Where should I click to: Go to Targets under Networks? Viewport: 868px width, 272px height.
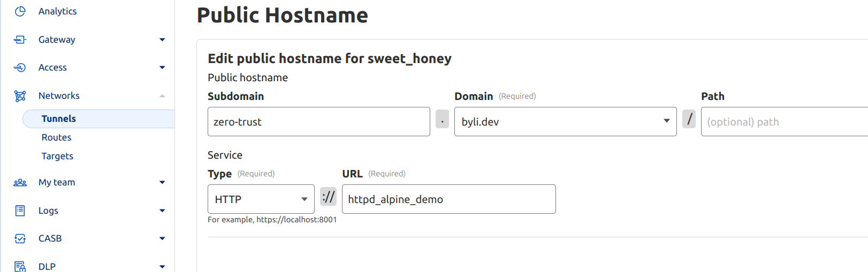coord(57,156)
